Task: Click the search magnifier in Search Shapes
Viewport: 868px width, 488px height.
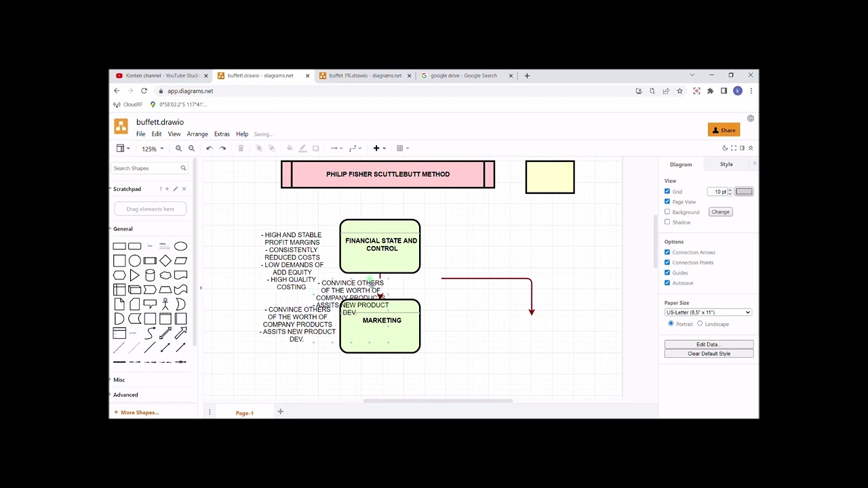Action: tap(183, 168)
